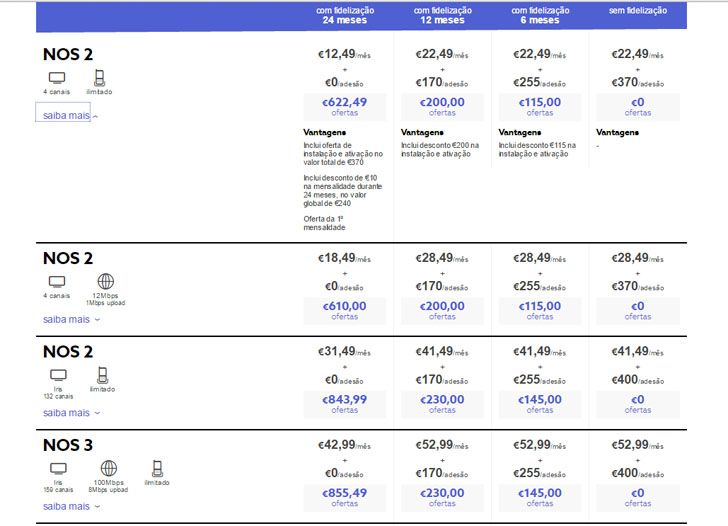
Task: Click the €28,49/mês price under 6 meses
Action: (540, 258)
